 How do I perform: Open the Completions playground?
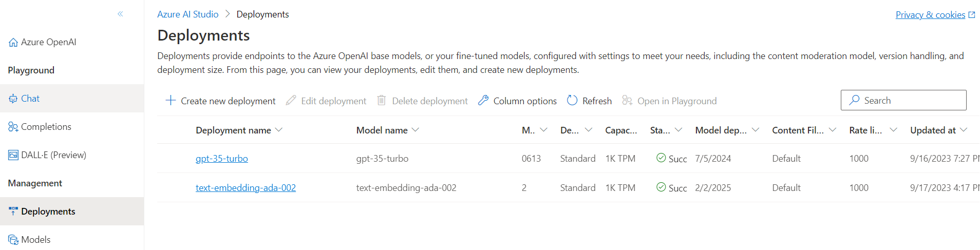tap(46, 127)
